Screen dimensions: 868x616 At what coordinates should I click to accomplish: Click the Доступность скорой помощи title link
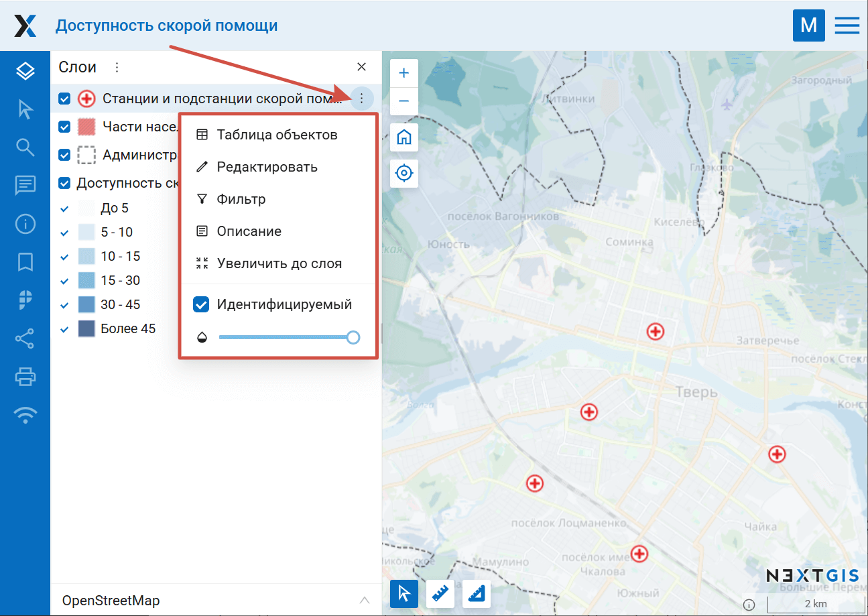pyautogui.click(x=168, y=25)
